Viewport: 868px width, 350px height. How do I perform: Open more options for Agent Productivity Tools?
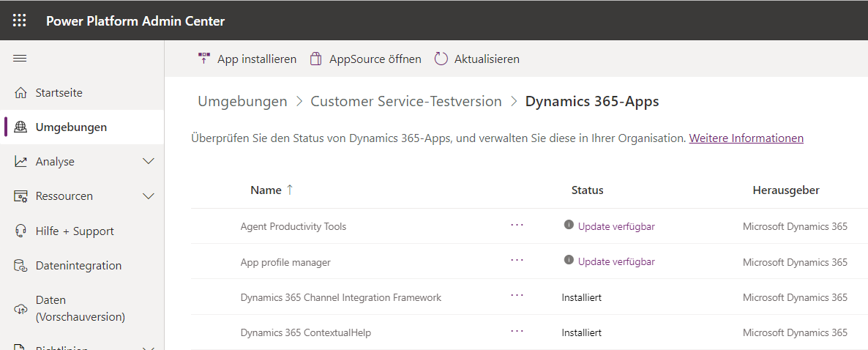[517, 225]
